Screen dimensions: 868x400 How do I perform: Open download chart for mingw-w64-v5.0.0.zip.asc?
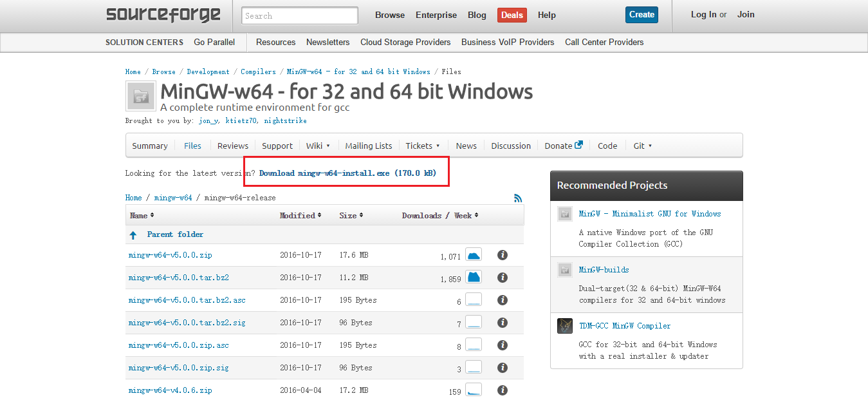474,345
